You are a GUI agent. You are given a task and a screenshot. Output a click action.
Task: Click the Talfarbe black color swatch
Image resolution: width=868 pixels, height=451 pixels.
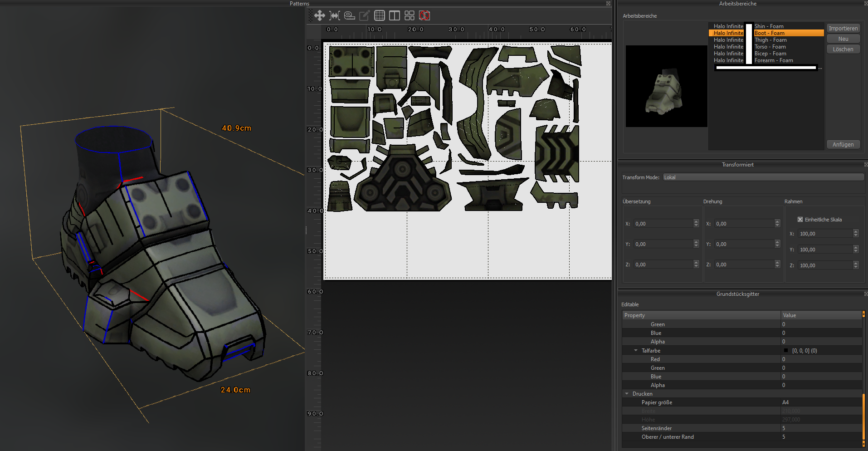[786, 351]
